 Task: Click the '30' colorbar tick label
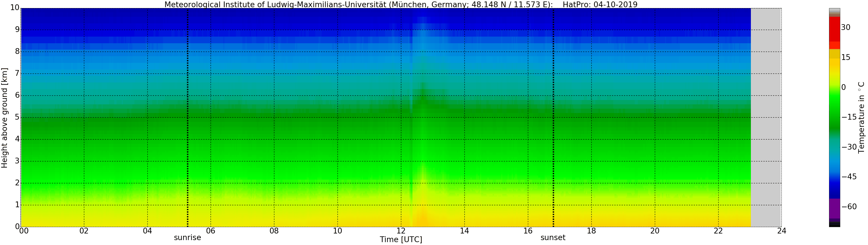point(845,27)
